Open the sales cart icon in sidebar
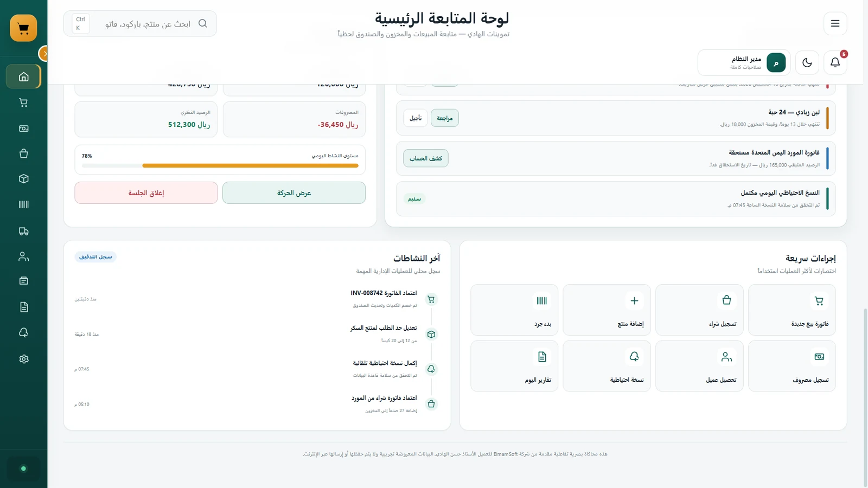Viewport: 868px width, 488px height. [23, 102]
